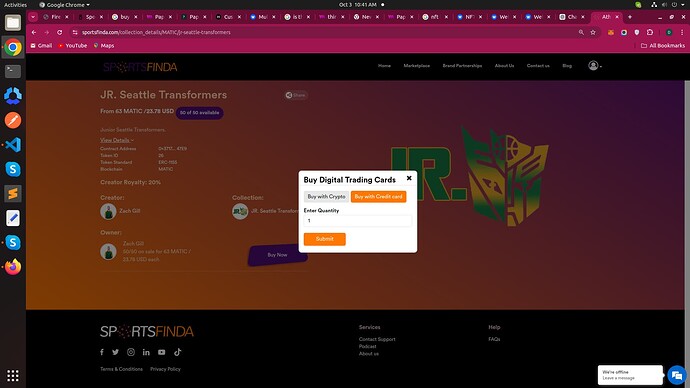This screenshot has width=690, height=388.
Task: Open the Chrome tab search dropdown
Action: point(33,17)
